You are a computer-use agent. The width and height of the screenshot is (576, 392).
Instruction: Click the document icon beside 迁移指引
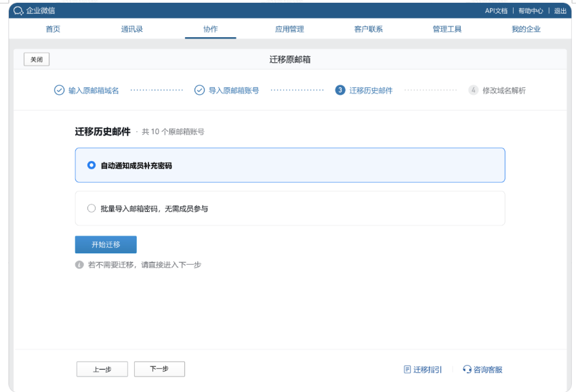pos(407,370)
